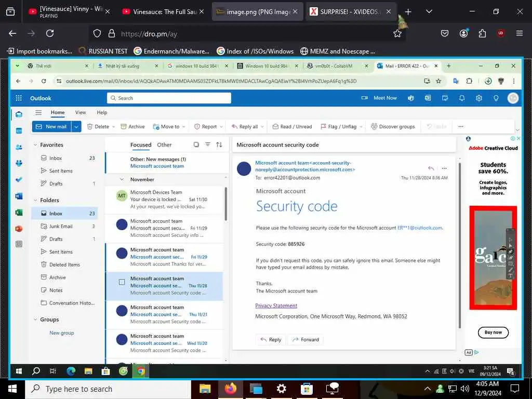Expand Flag / Unflag dropdown arrow
532x399 pixels.
click(361, 127)
